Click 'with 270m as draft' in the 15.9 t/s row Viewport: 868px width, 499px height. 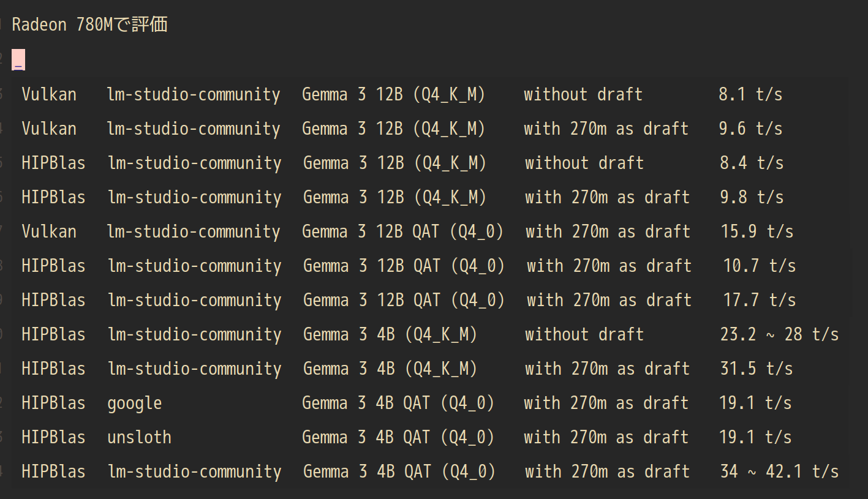[608, 231]
